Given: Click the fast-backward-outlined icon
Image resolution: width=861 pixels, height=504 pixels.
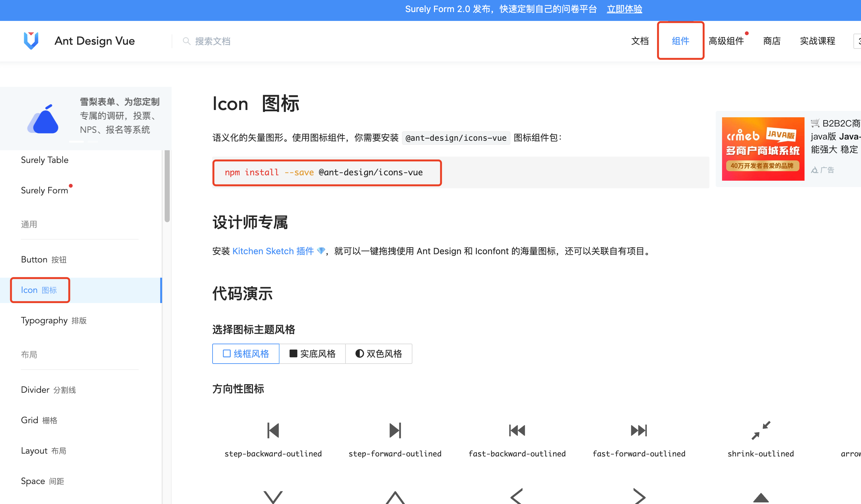Looking at the screenshot, I should (517, 430).
